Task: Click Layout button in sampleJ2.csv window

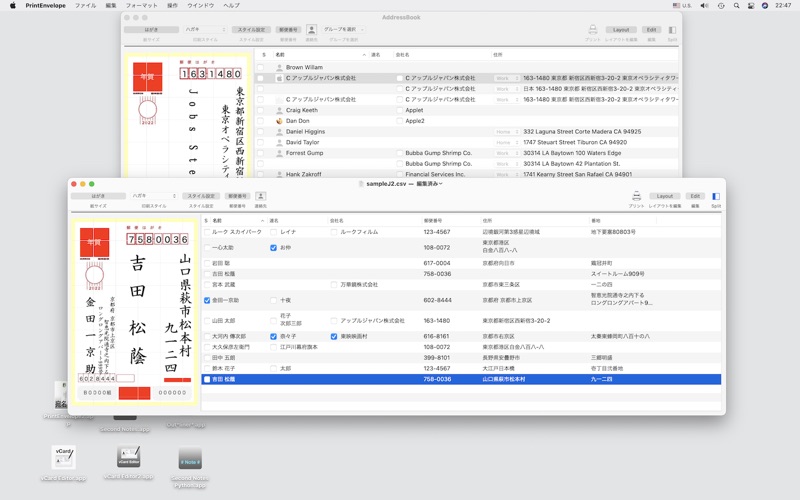Action: (x=665, y=196)
